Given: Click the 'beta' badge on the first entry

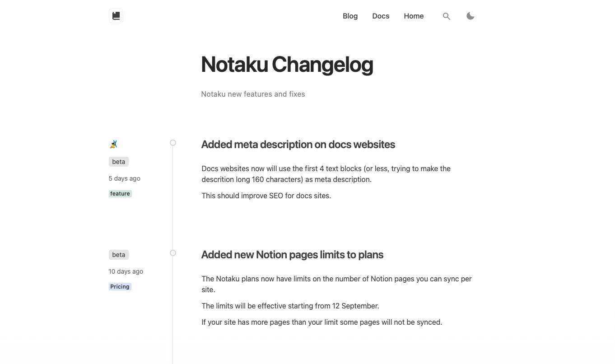Looking at the screenshot, I should tap(118, 161).
